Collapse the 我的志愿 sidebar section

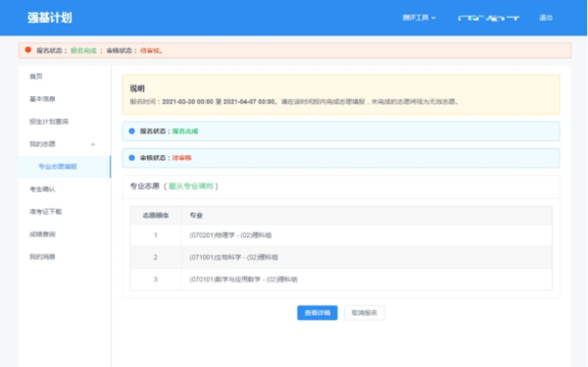point(93,144)
